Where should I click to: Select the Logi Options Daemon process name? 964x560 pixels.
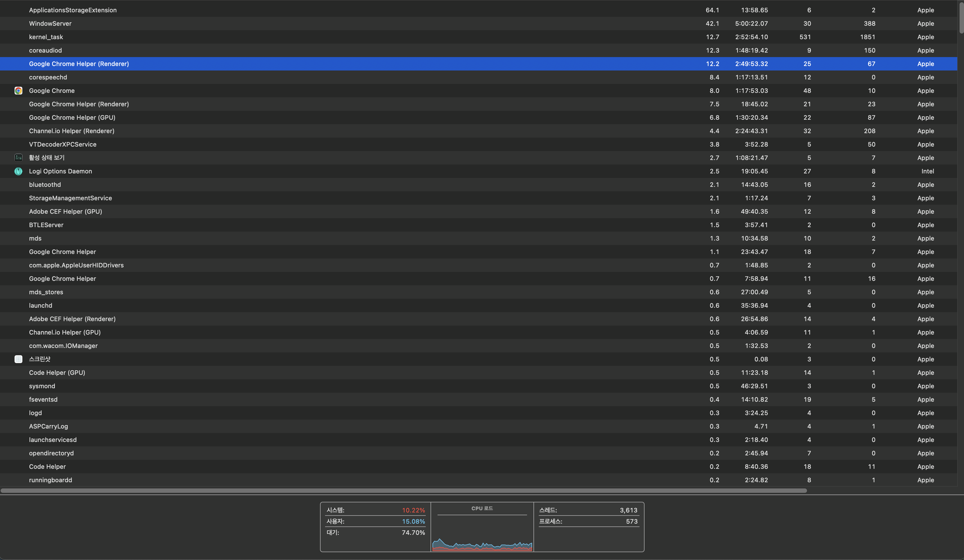[x=60, y=171]
